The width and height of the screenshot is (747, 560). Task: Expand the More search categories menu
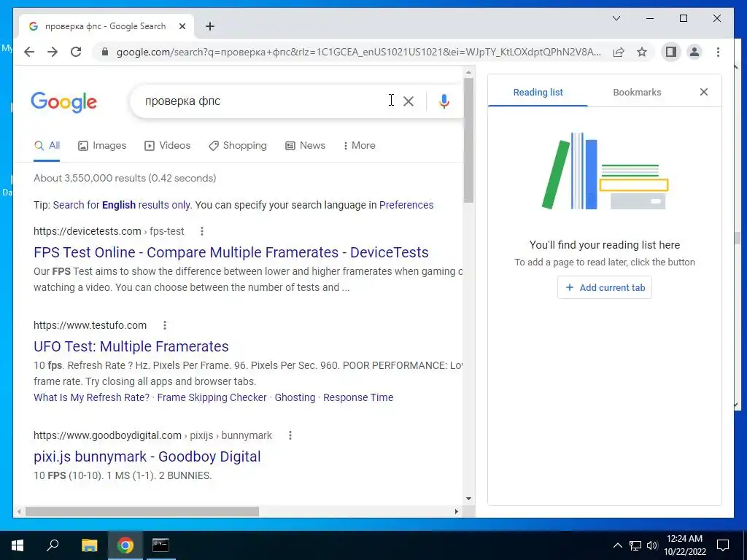click(359, 146)
